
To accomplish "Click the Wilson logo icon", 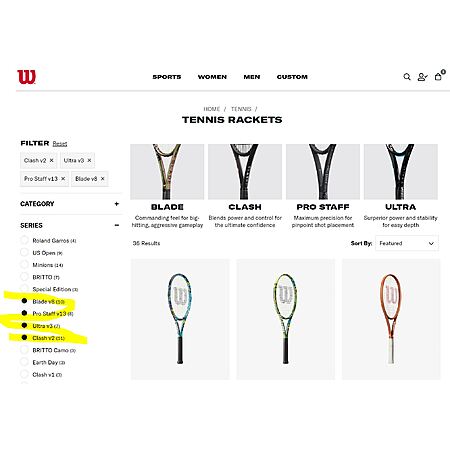I will coord(26,77).
